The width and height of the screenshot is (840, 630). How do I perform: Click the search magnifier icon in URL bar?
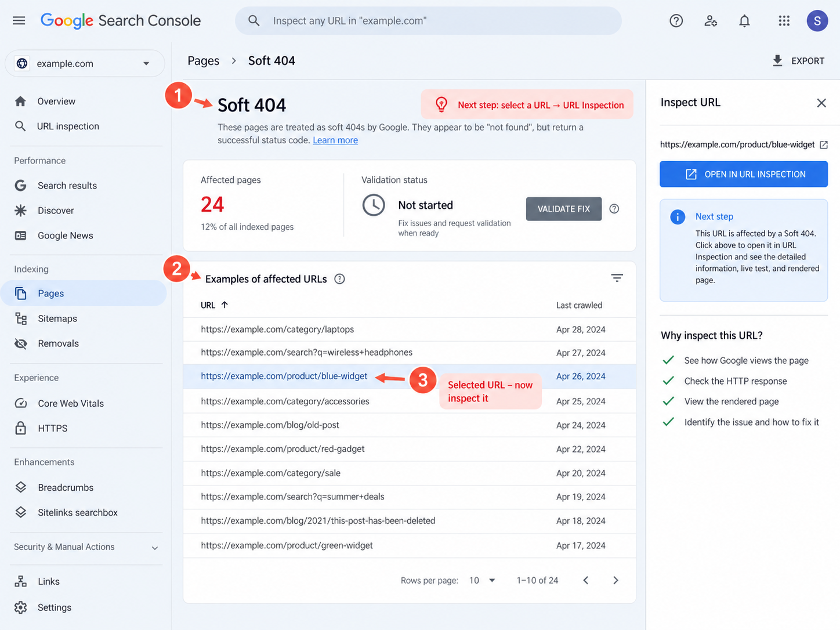click(254, 21)
